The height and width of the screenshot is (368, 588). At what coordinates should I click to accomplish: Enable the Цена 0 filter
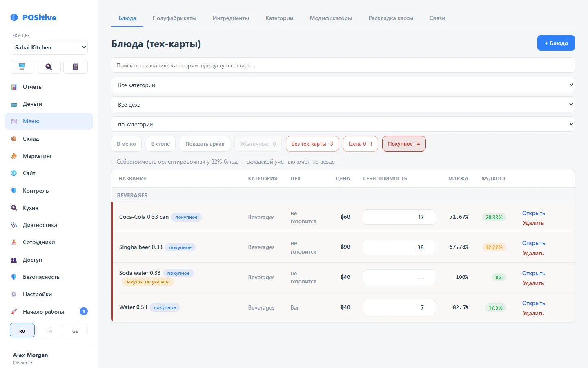coord(361,144)
